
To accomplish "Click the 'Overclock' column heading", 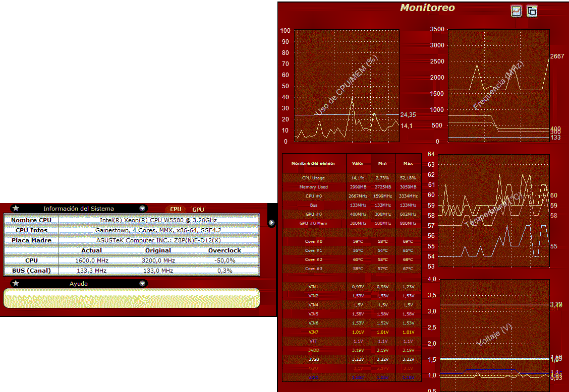I will 224,250.
